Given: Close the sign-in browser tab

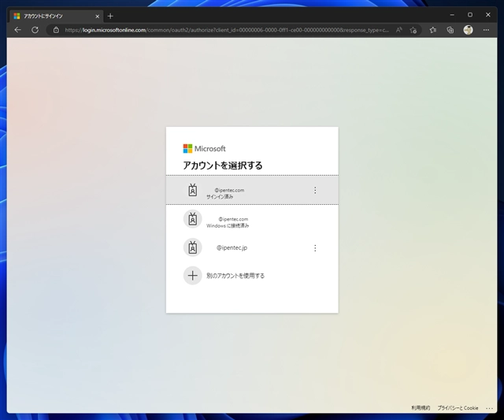Looking at the screenshot, I should click(x=98, y=16).
